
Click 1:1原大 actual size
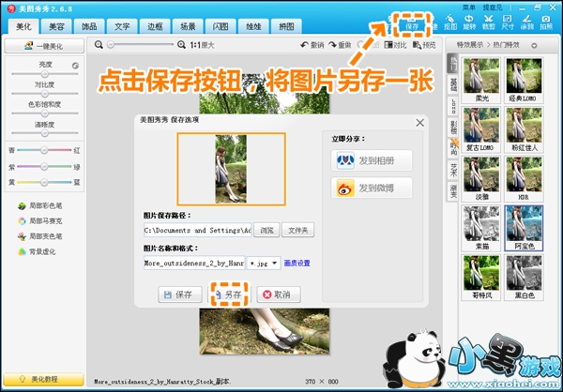tap(202, 45)
